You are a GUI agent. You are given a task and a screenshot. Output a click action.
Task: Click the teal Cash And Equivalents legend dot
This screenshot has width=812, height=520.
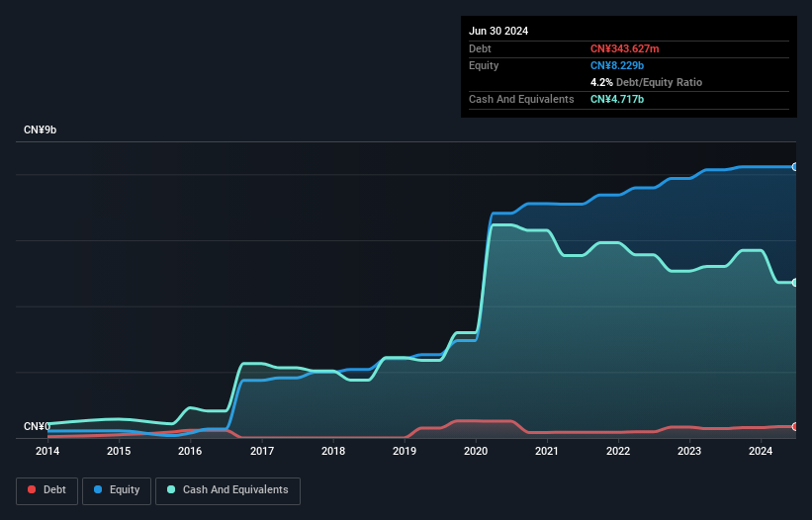point(171,489)
